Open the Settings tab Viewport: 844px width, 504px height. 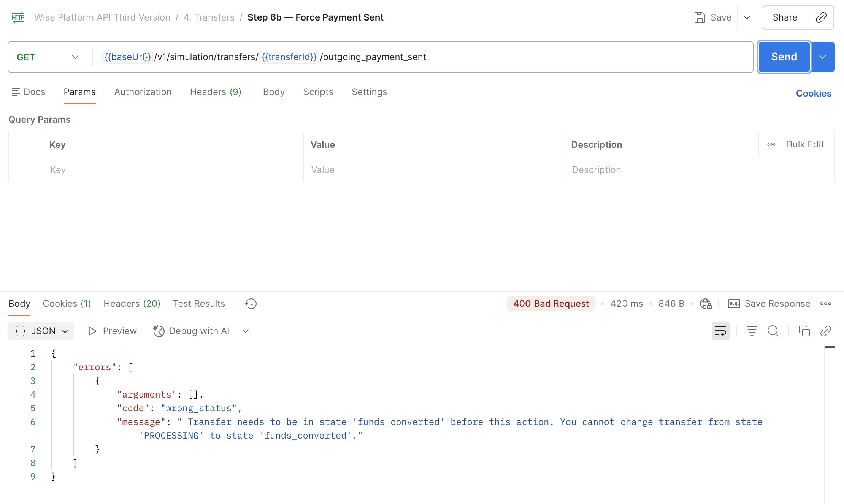tap(369, 92)
